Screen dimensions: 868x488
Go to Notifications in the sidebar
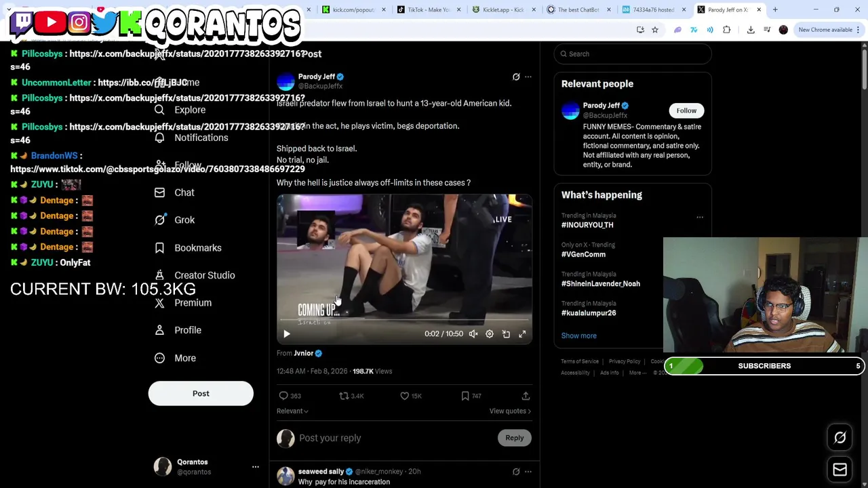[191, 138]
